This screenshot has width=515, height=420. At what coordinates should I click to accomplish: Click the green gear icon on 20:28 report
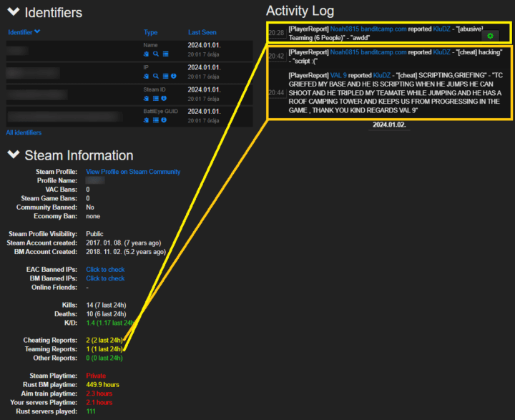coord(490,36)
